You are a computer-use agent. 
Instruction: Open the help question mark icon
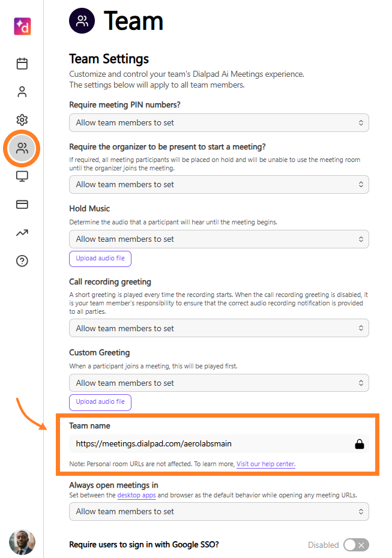(x=22, y=261)
